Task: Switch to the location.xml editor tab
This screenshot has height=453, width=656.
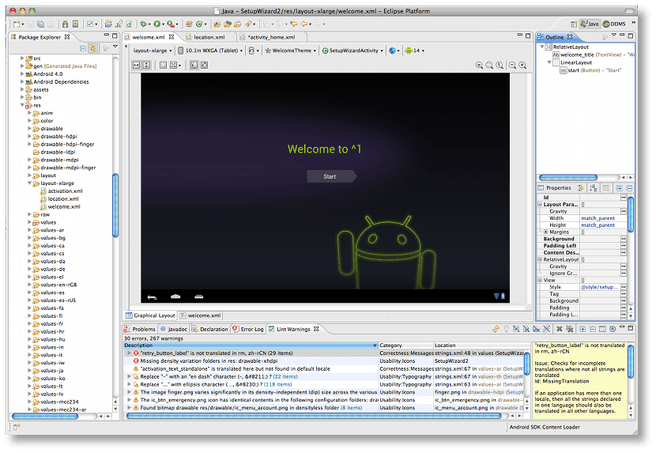Action: pyautogui.click(x=209, y=37)
